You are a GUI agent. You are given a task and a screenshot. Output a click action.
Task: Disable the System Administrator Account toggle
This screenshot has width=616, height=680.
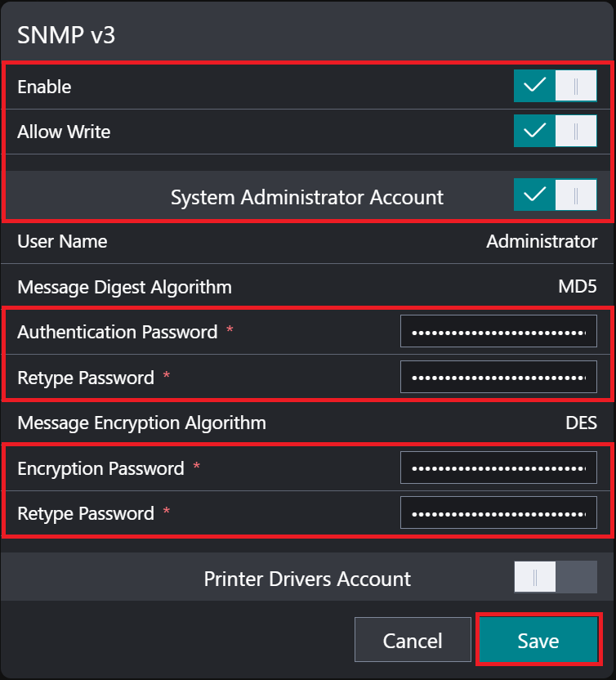click(x=555, y=196)
